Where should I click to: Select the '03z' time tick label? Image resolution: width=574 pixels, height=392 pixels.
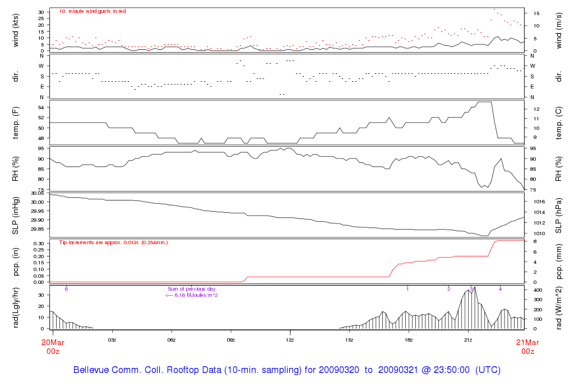[x=112, y=340]
